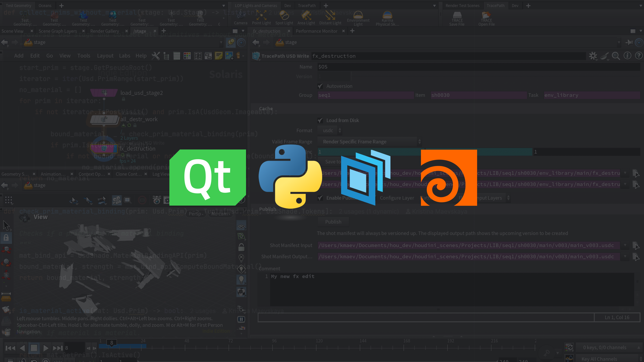Click the Name field containing $OS
644x362 pixels.
point(478,67)
